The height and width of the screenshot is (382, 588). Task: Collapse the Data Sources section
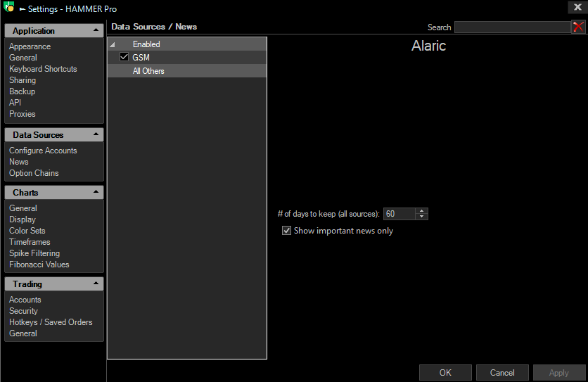coord(96,134)
